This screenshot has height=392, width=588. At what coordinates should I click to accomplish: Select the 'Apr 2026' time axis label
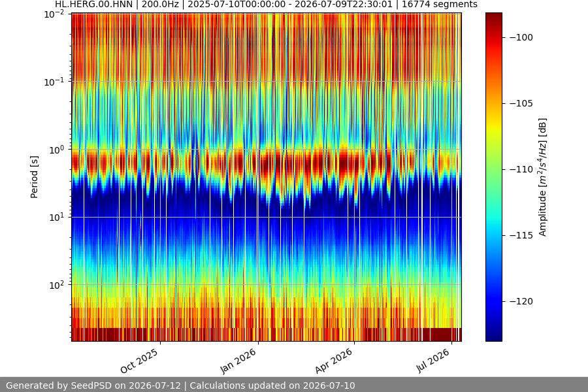coord(334,361)
